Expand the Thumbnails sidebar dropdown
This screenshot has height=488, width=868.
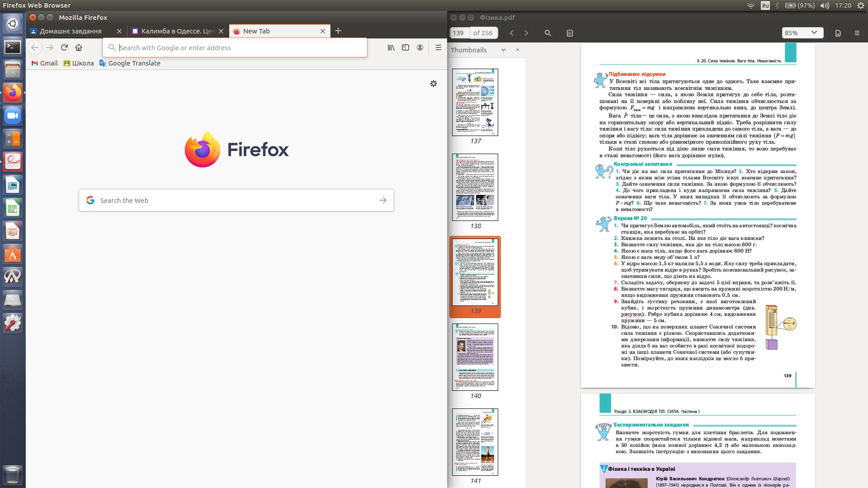(503, 50)
